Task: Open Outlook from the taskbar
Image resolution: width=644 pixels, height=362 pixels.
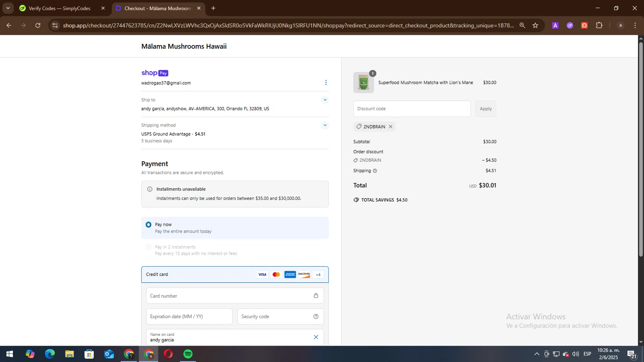Action: (109, 354)
